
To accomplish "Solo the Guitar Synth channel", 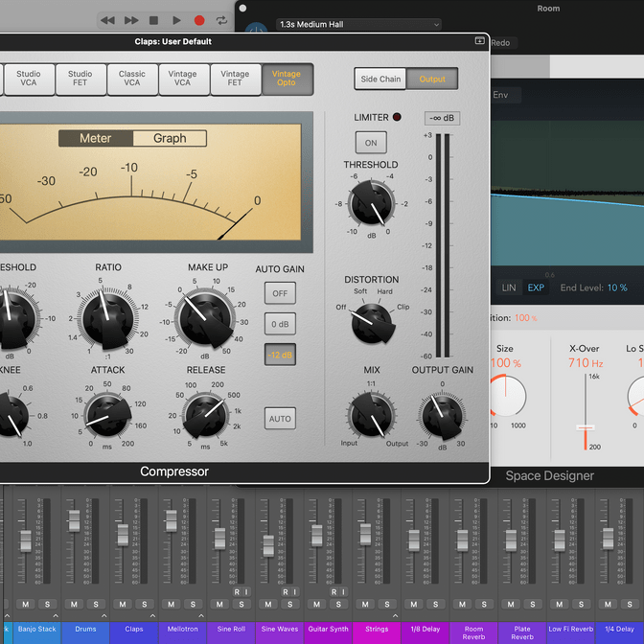I will tap(338, 604).
